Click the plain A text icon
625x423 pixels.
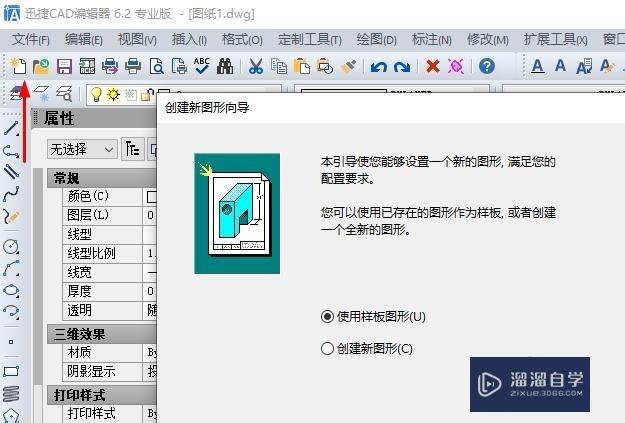[x=560, y=65]
